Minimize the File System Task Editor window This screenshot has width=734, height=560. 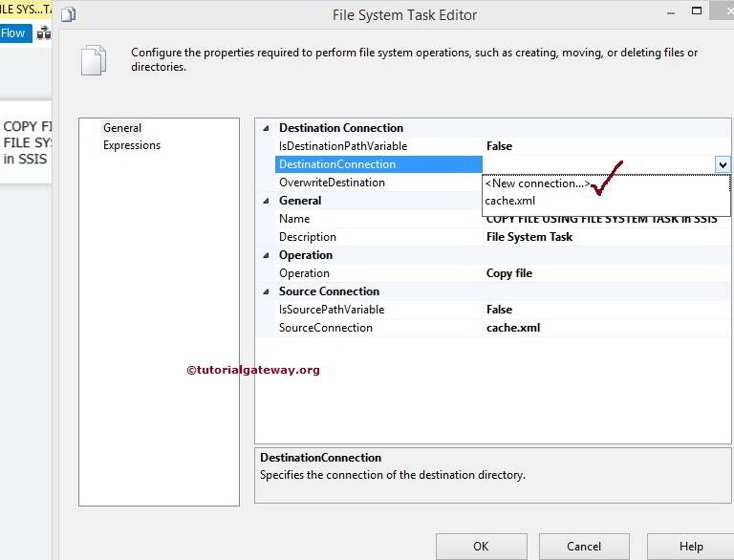click(x=671, y=13)
